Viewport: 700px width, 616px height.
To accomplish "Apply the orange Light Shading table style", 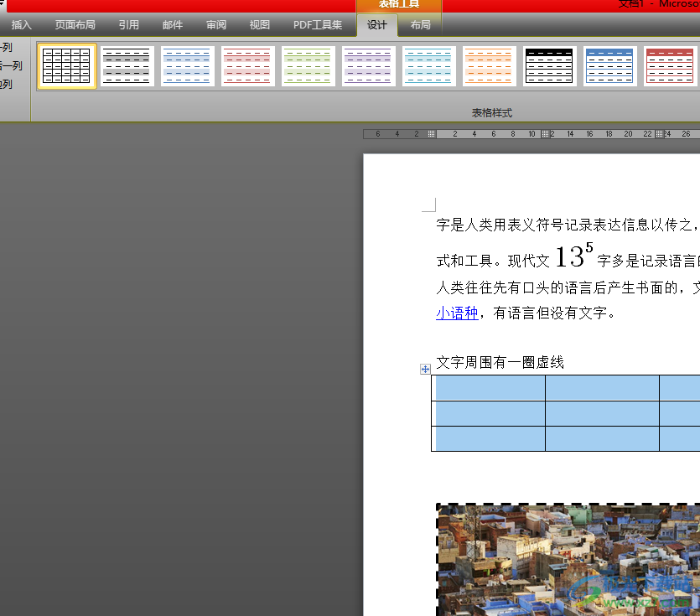I will pos(490,66).
